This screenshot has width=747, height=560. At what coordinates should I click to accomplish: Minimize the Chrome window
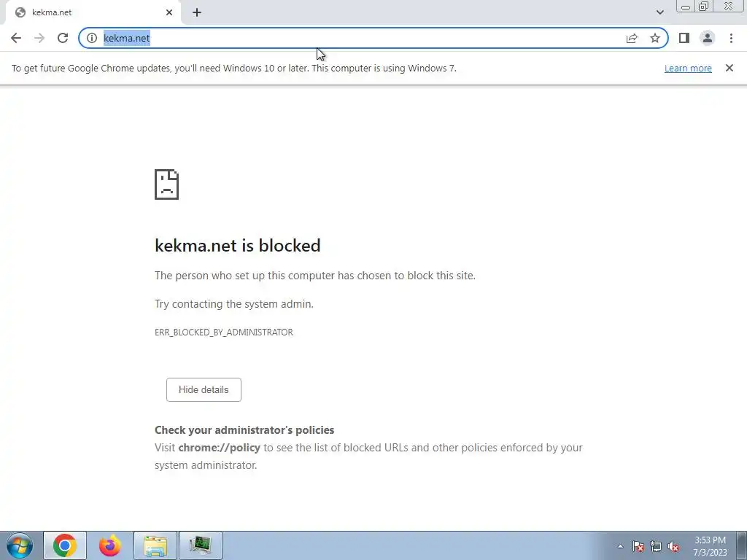(x=686, y=7)
